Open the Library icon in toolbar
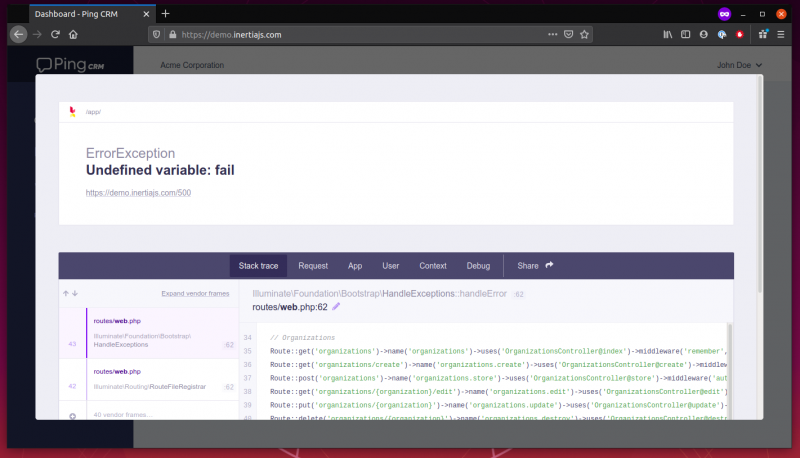Image resolution: width=800 pixels, height=458 pixels. point(667,35)
